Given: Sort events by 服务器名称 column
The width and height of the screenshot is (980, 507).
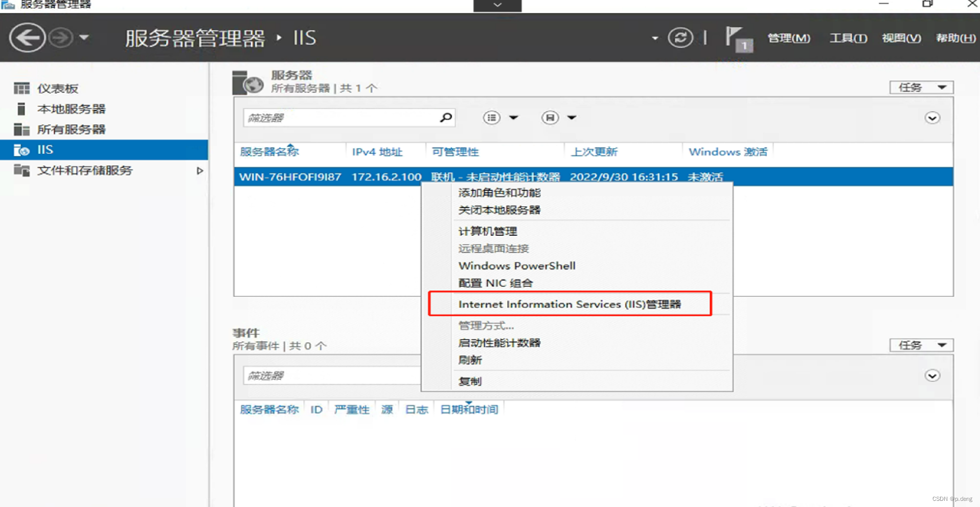Looking at the screenshot, I should coord(269,410).
